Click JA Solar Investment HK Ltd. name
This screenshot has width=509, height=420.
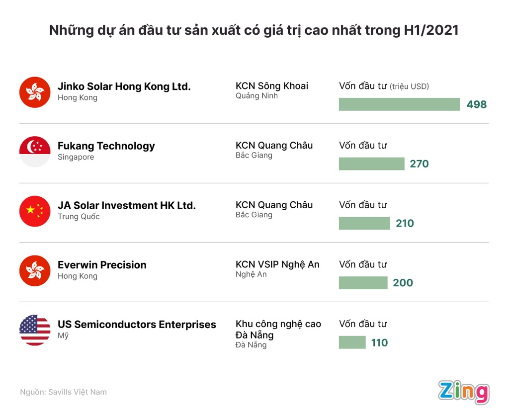[127, 205]
